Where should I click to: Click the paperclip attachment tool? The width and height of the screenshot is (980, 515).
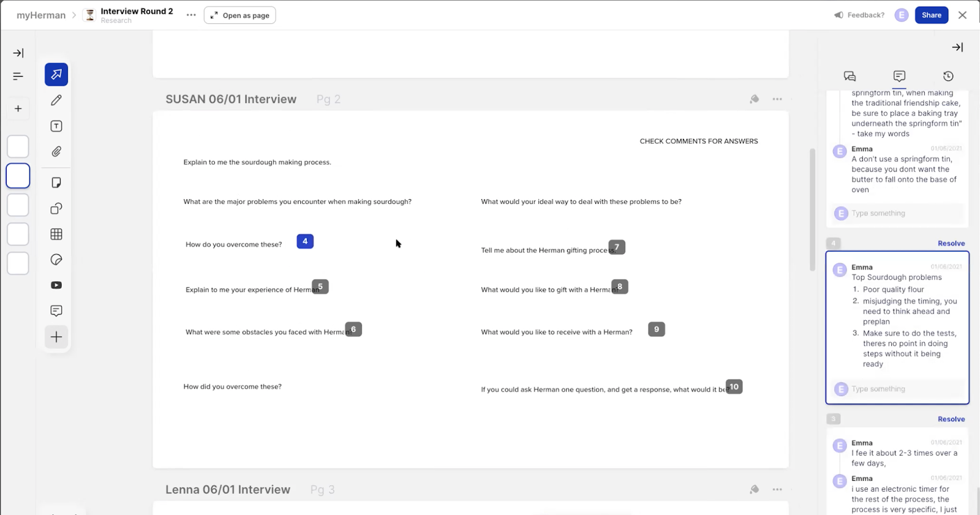tap(56, 152)
